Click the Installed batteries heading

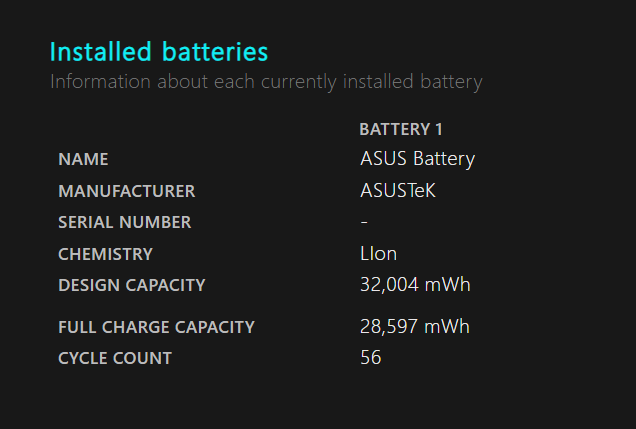click(x=159, y=52)
